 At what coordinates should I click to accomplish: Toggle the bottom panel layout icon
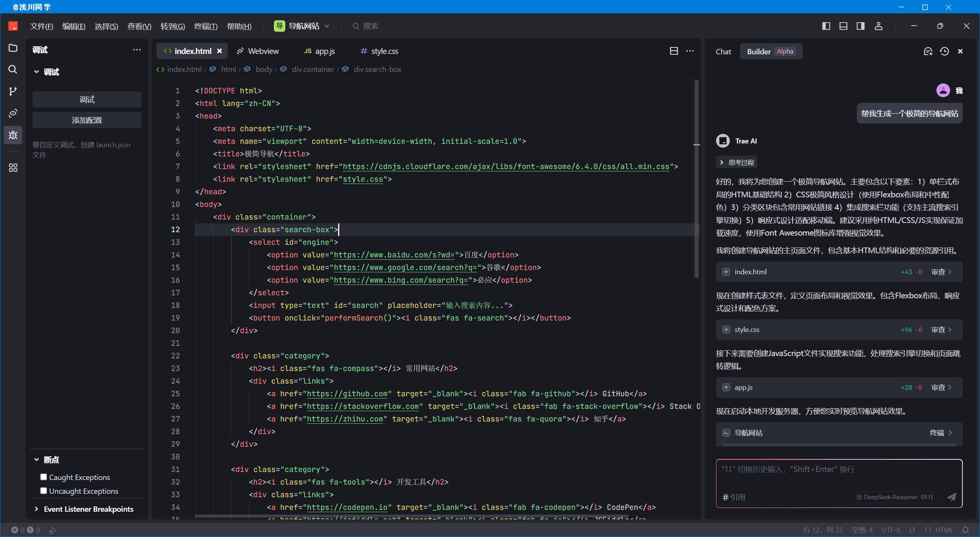[x=843, y=26]
